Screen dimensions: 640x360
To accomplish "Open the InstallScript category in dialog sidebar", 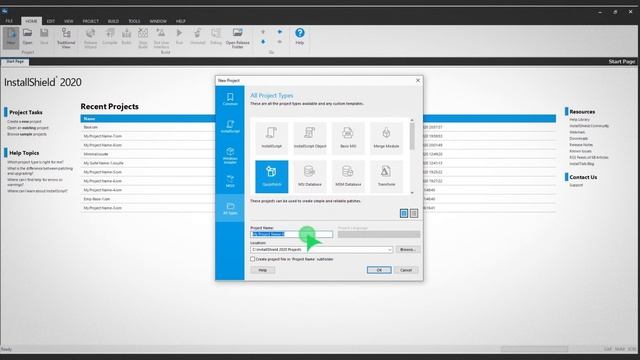I will (x=230, y=127).
